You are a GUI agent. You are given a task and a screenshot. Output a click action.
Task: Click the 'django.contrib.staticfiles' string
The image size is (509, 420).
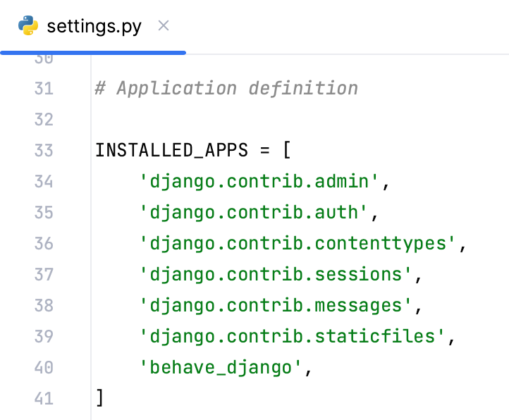292,337
